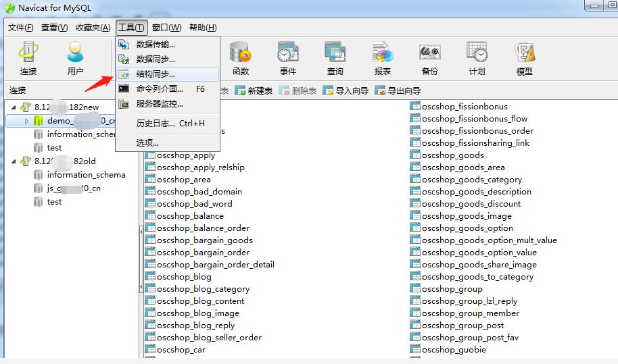The width and height of the screenshot is (618, 364).
Task: Open the 用户 user management icon
Action: [75, 58]
